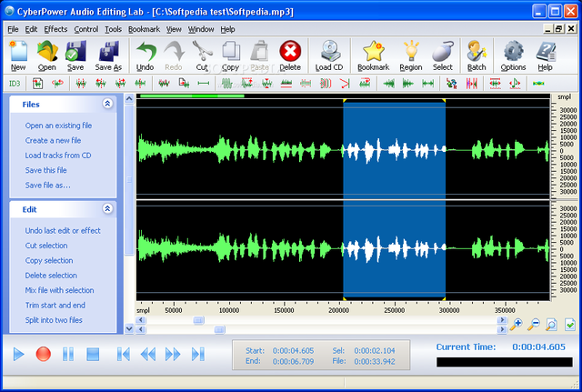
Task: Open the Window menu
Action: pos(201,29)
